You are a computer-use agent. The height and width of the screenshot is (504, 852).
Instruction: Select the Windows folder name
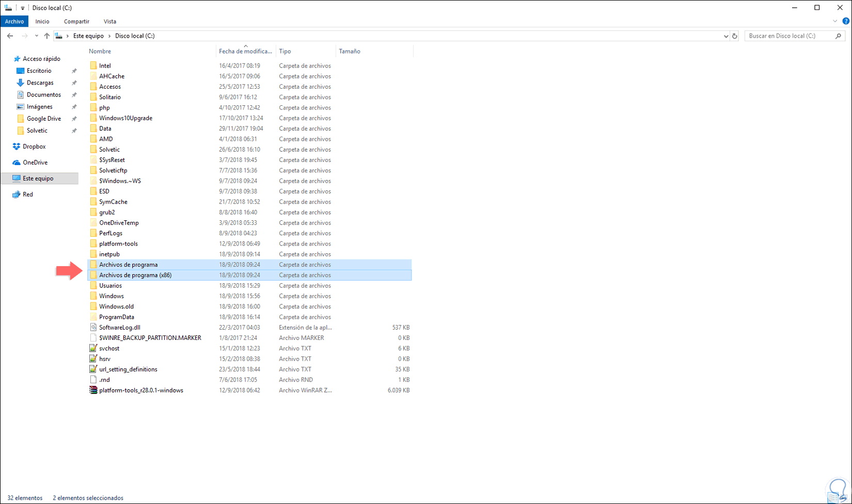click(x=112, y=296)
